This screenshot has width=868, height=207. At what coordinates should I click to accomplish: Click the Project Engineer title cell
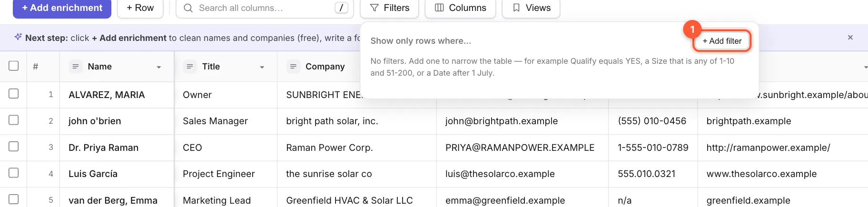pos(226,174)
